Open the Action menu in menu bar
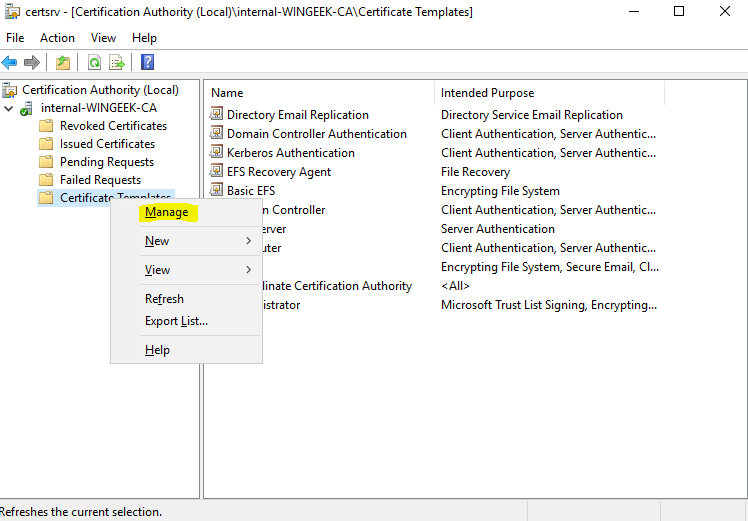 [57, 38]
